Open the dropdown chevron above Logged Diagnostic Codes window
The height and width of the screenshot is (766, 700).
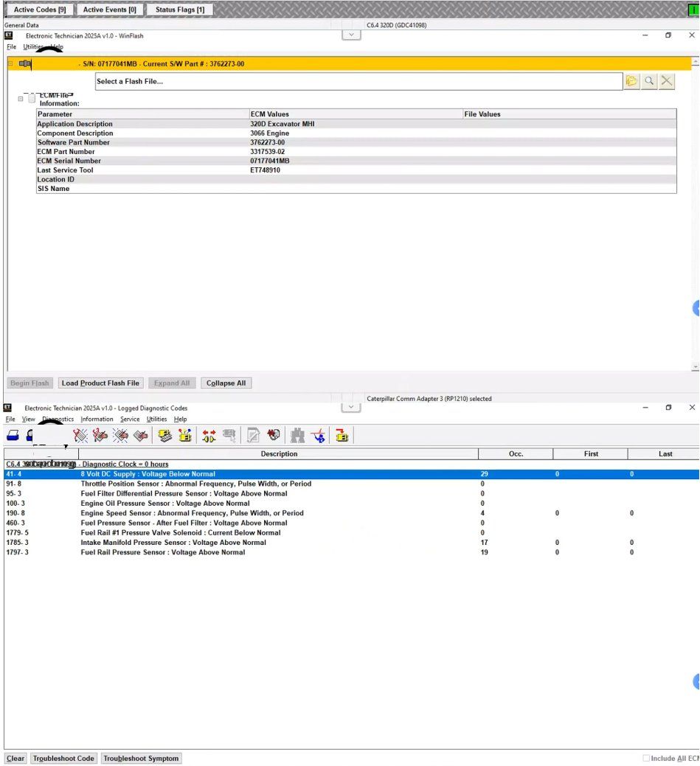(x=353, y=408)
